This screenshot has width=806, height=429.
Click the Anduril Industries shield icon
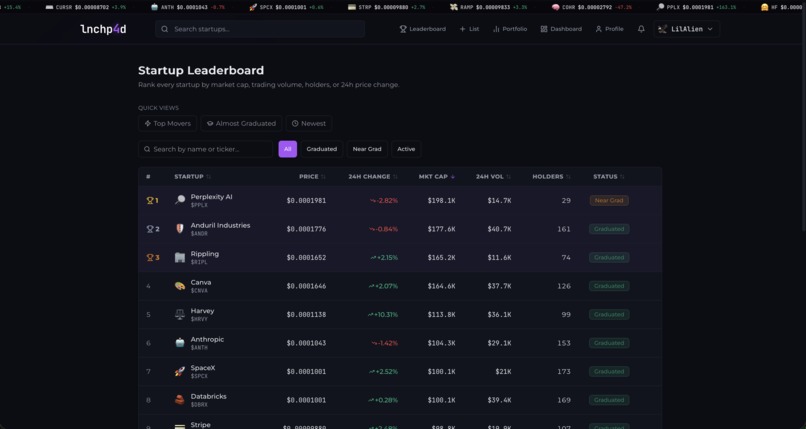(x=179, y=229)
